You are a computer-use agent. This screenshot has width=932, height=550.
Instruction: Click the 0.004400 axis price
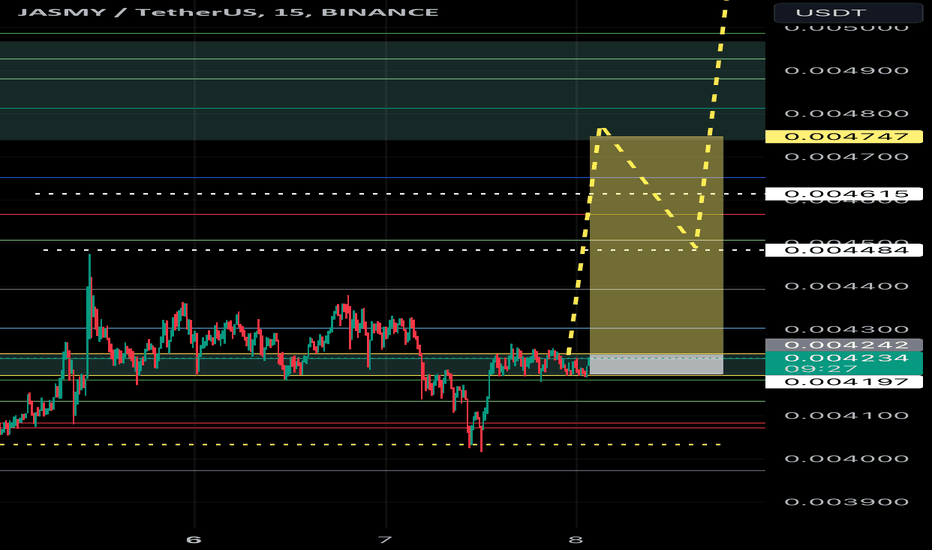coord(846,286)
